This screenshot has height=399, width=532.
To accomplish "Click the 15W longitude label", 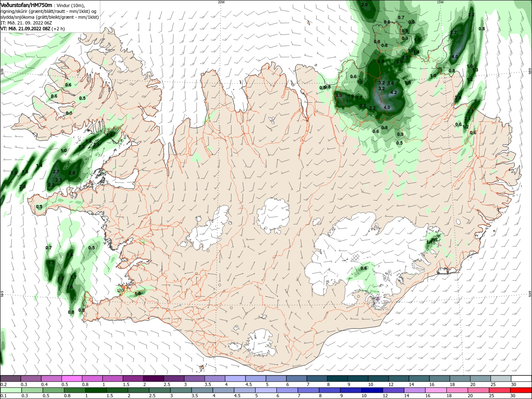I will (440, 2).
